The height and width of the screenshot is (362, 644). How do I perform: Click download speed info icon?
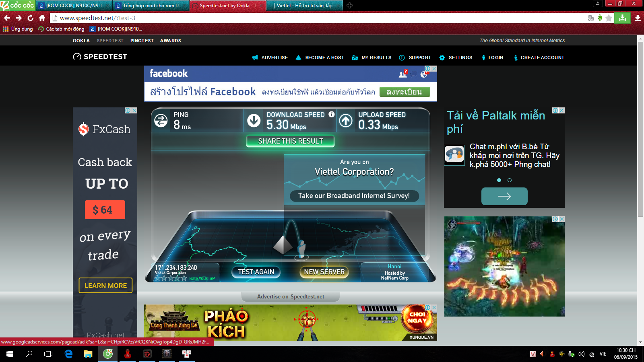click(331, 115)
